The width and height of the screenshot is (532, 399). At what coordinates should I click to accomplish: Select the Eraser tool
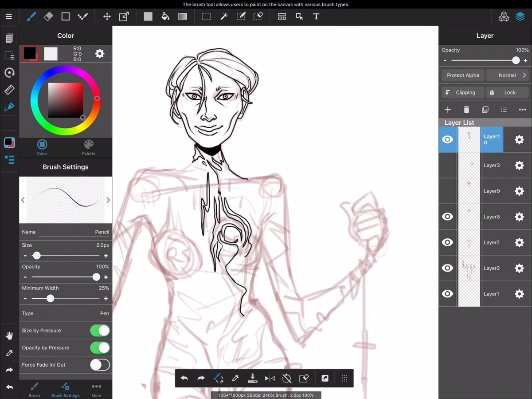pos(48,17)
